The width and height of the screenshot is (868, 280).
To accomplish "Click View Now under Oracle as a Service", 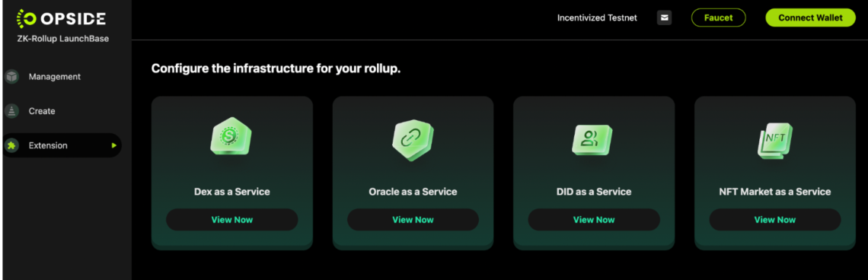I will click(413, 220).
